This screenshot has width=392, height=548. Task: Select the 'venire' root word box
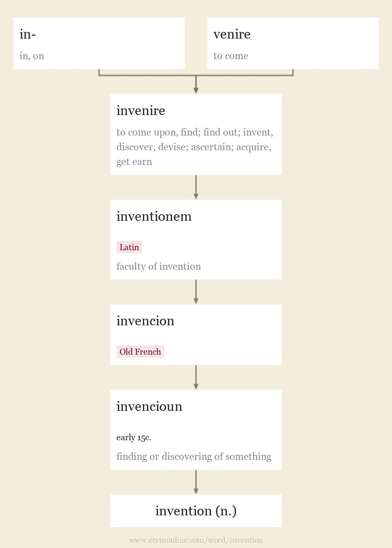(293, 43)
